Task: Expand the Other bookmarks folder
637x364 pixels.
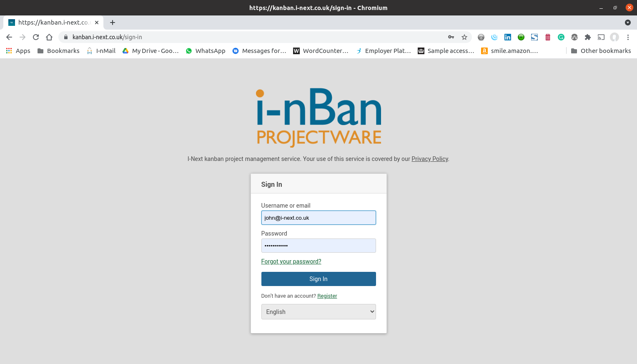Action: pyautogui.click(x=601, y=51)
